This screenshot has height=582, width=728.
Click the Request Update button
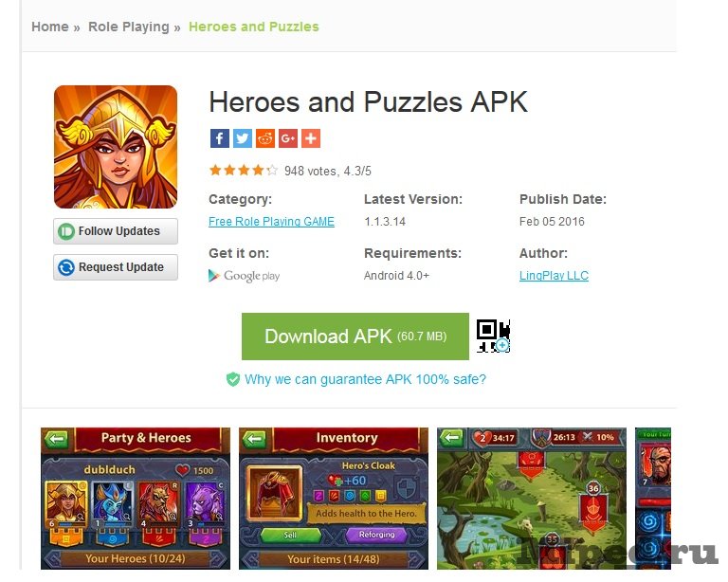(116, 267)
